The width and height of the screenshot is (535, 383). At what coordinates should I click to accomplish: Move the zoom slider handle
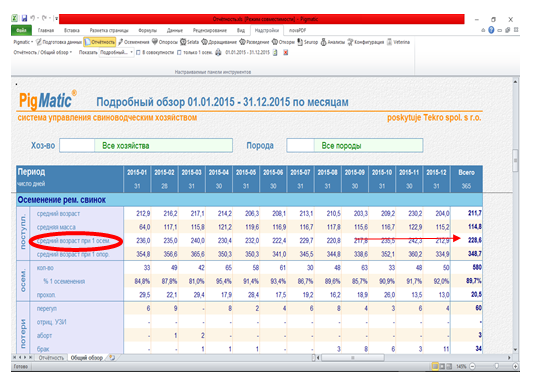[x=497, y=366]
